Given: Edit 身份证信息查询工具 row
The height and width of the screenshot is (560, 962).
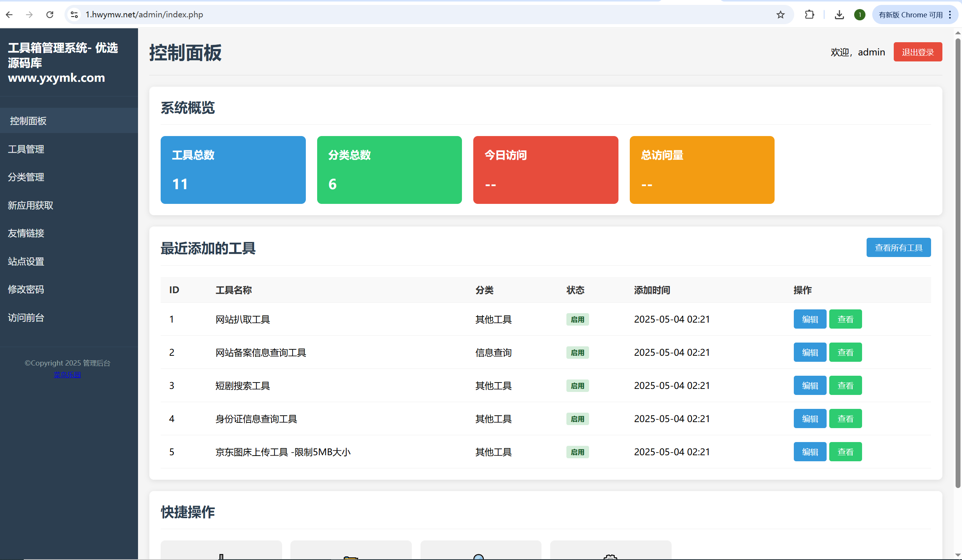Looking at the screenshot, I should click(x=810, y=418).
